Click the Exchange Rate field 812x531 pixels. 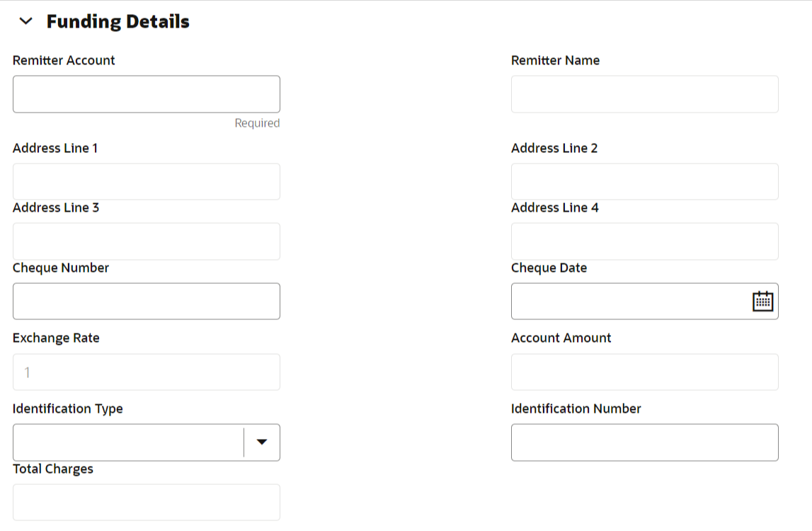pos(146,372)
